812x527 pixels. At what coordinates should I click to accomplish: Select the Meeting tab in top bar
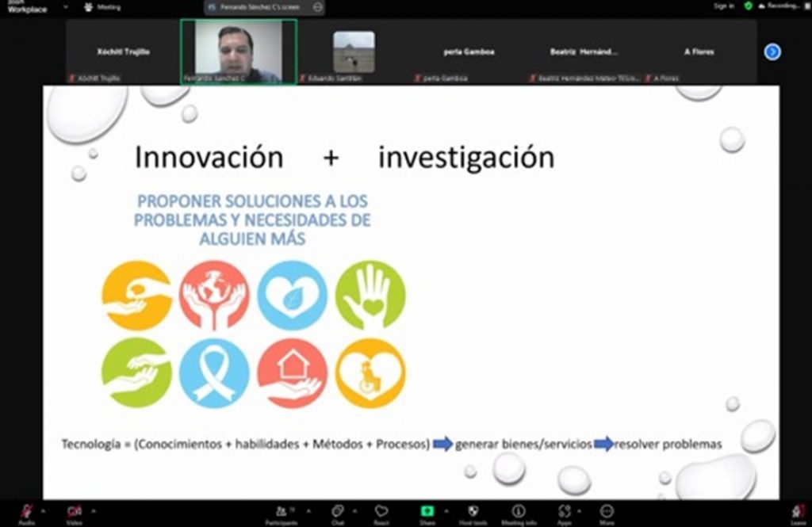102,7
